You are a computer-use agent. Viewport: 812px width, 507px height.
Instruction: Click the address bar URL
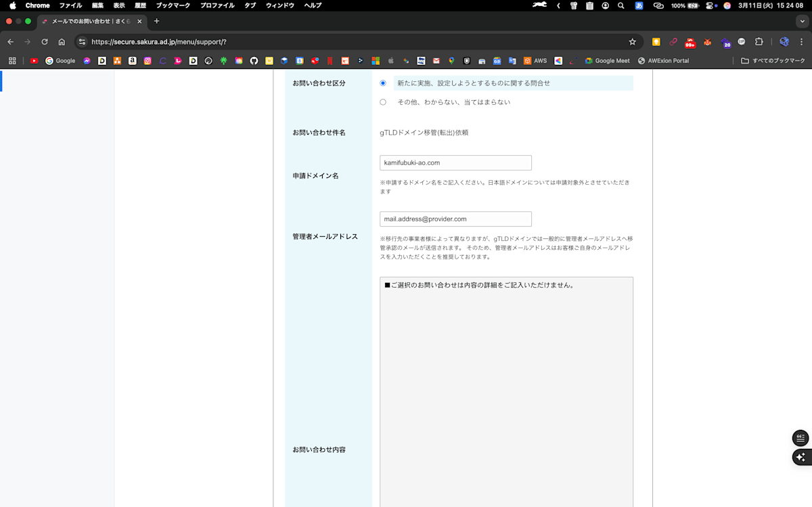(x=159, y=42)
